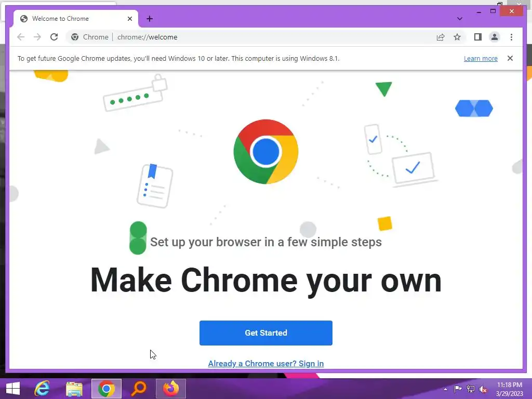Image resolution: width=532 pixels, height=399 pixels.
Task: Open a new tab with plus button
Action: point(150,19)
